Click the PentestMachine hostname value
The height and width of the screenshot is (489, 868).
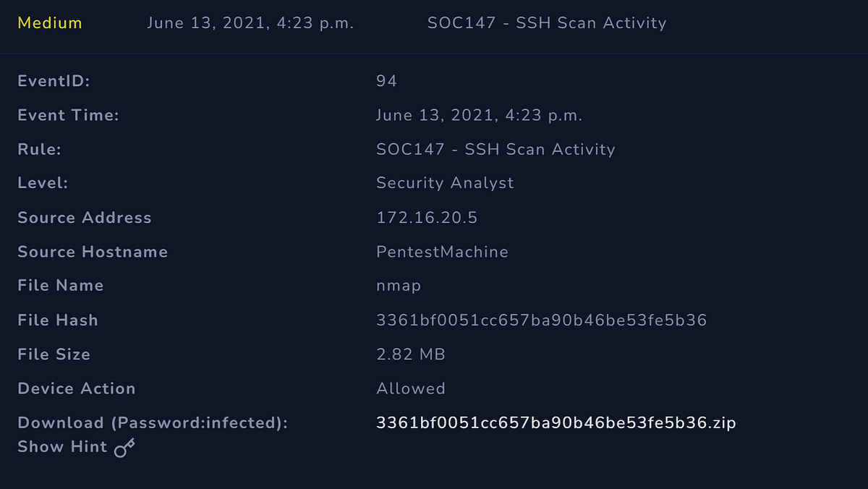point(442,252)
